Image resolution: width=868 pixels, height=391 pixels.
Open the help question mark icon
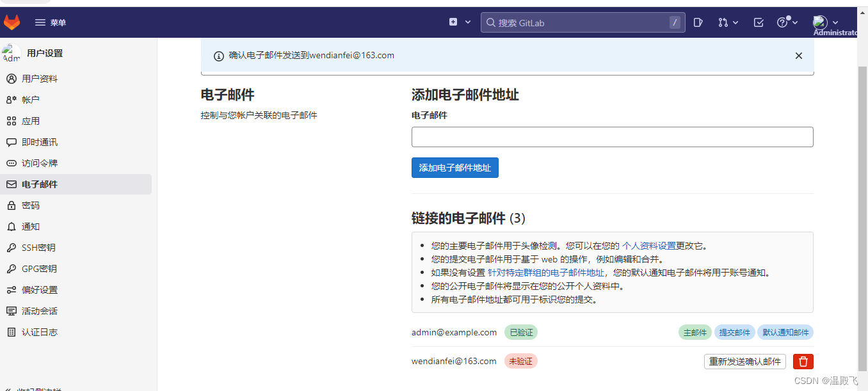click(782, 22)
